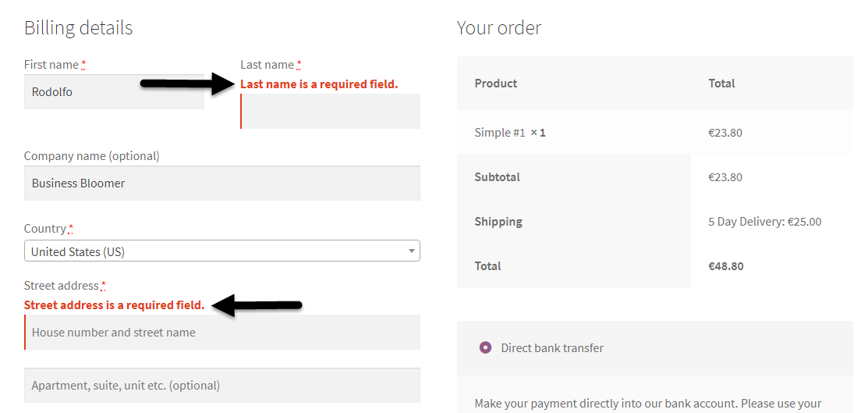Viewport: 868px width, 413px height.
Task: Click the empty Last name input field
Action: pos(331,111)
